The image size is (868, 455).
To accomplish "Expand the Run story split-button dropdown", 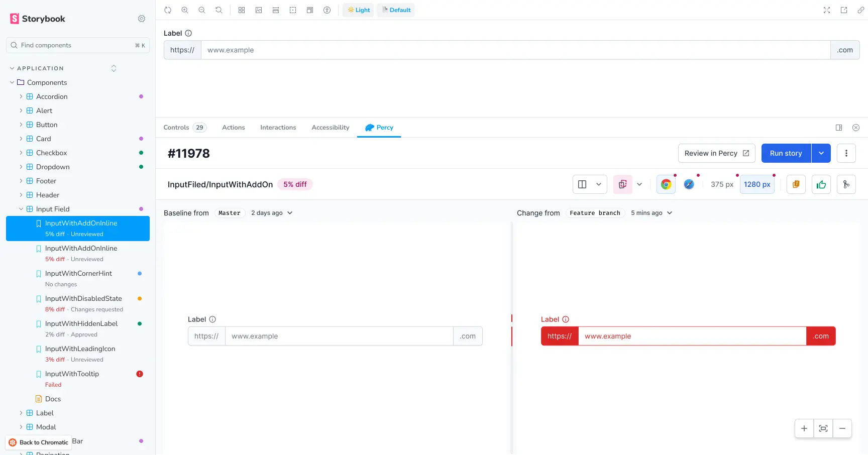I will tap(821, 153).
